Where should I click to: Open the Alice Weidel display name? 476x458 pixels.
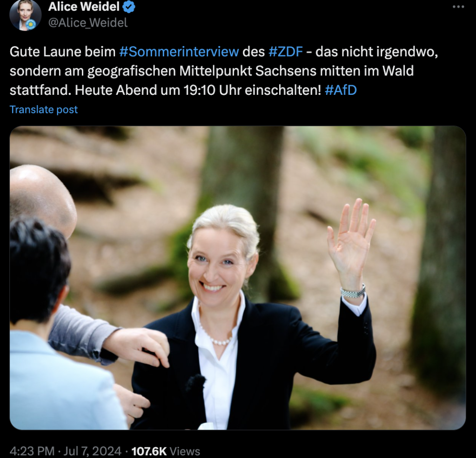coord(84,7)
